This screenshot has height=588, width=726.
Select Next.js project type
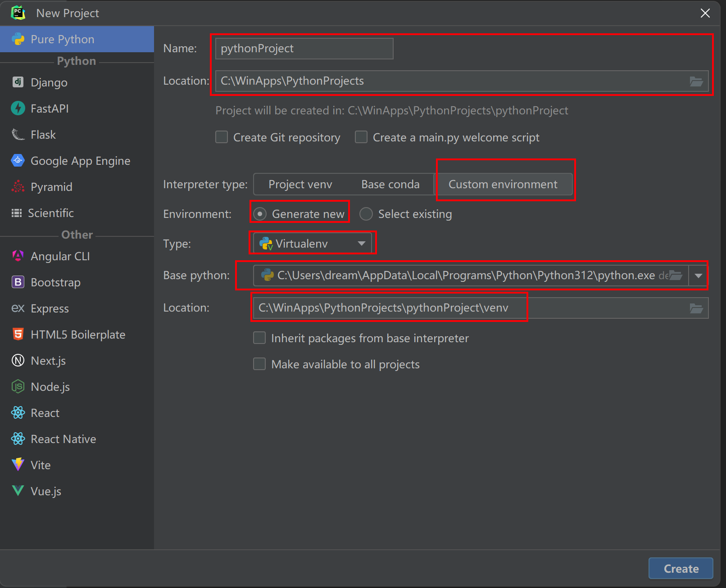[77, 361]
